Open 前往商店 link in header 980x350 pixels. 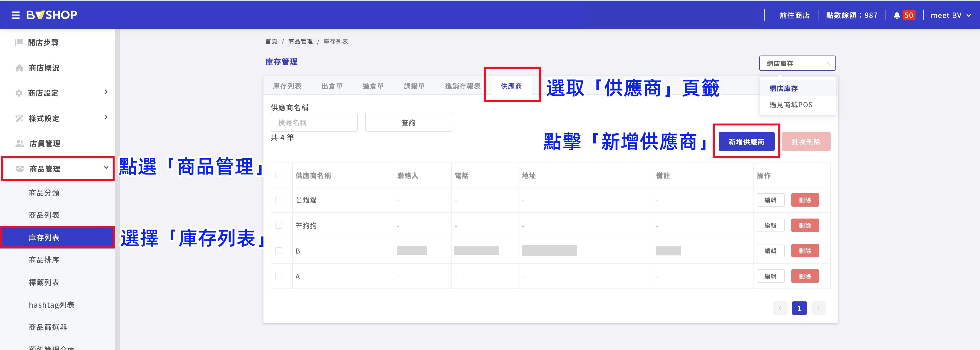[x=795, y=15]
